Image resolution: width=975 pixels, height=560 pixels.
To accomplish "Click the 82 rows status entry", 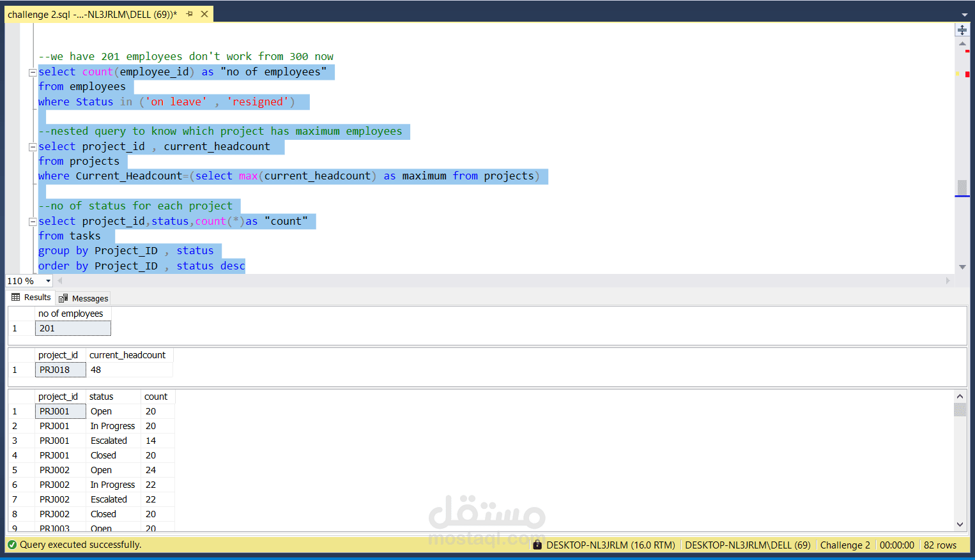I will point(940,545).
